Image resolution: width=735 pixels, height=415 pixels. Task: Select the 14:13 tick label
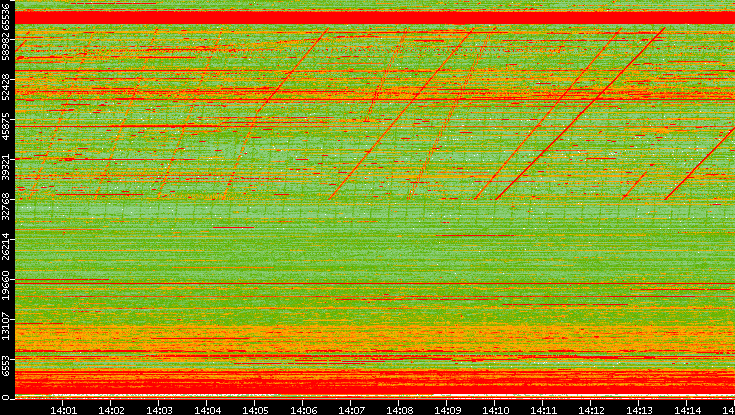[x=639, y=410]
